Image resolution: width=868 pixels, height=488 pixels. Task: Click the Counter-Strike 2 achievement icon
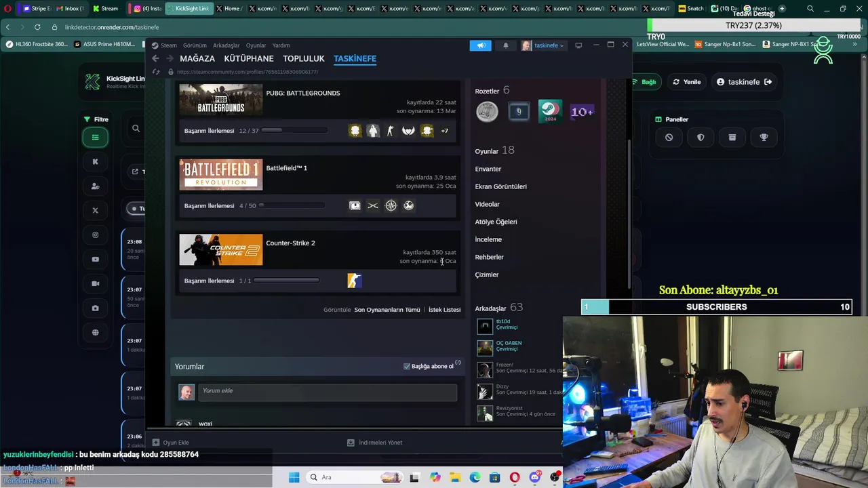point(355,281)
